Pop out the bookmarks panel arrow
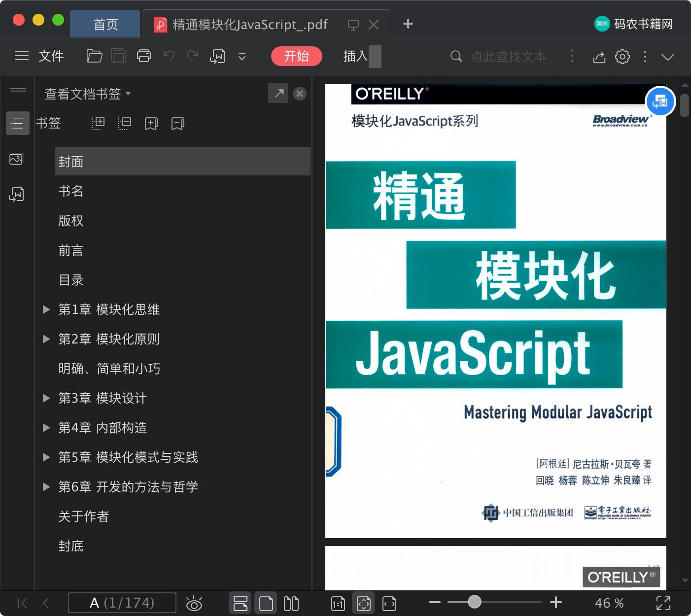This screenshot has width=691, height=616. point(278,93)
